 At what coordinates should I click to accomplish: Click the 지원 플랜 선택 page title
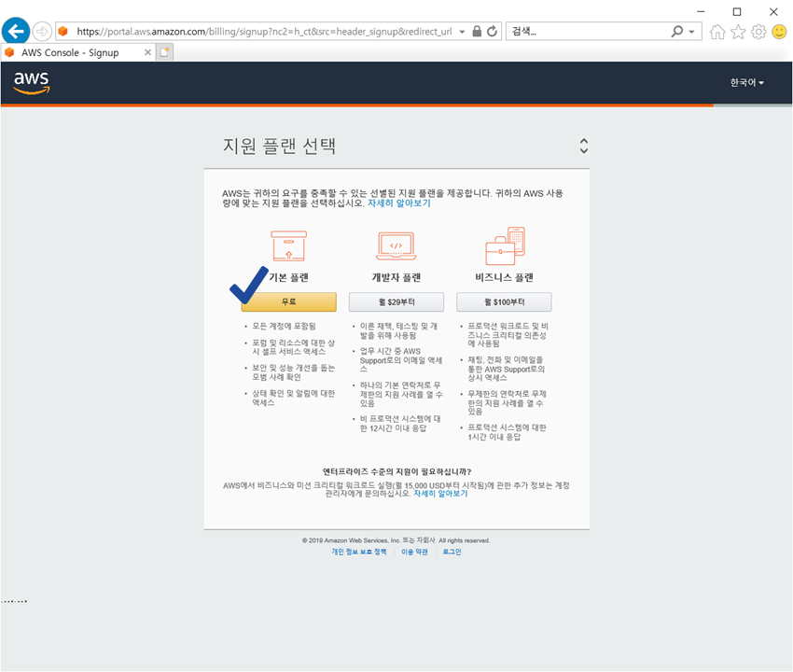[279, 146]
